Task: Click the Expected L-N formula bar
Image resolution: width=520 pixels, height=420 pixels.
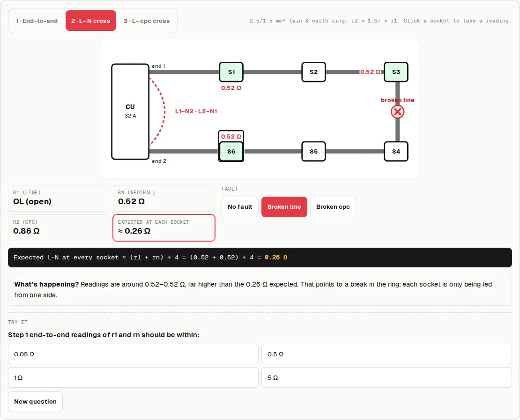Action: [260, 257]
